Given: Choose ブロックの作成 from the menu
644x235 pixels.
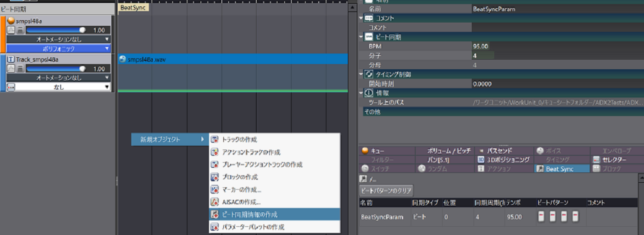Looking at the screenshot, I should point(274,177).
